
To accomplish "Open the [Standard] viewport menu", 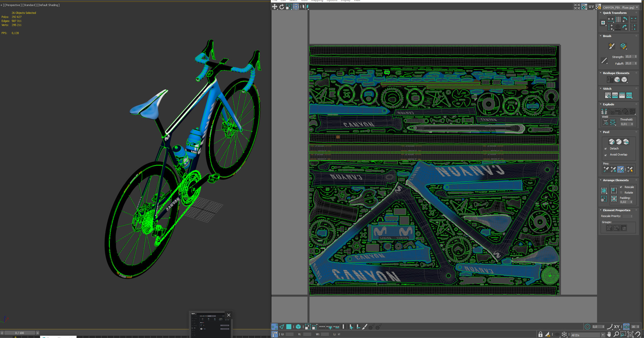I will [30, 5].
